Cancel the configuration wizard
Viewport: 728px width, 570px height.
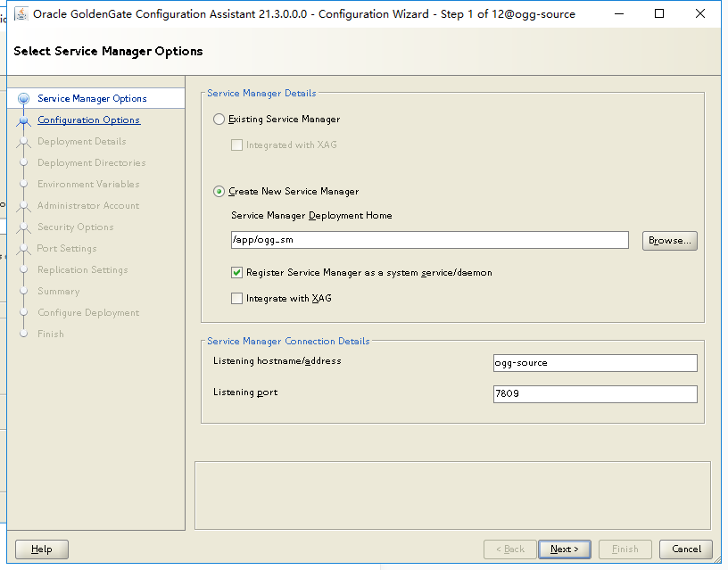pos(686,549)
